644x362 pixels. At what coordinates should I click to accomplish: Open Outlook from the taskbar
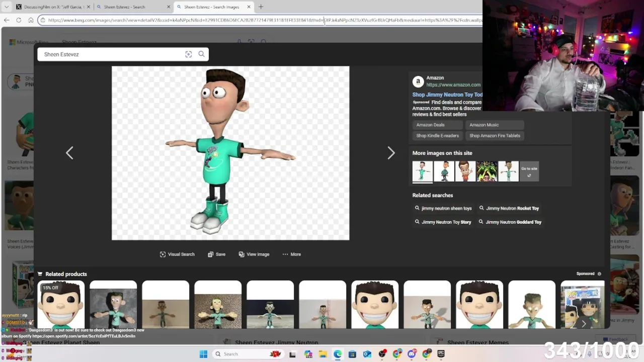pos(367,354)
